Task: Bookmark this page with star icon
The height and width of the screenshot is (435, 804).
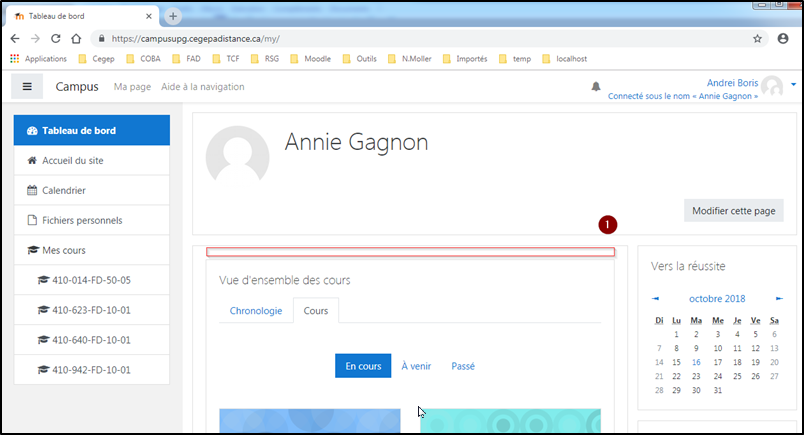Action: [757, 39]
